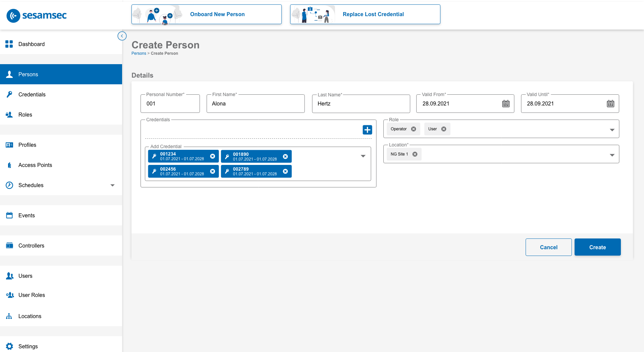Image resolution: width=644 pixels, height=352 pixels.
Task: Click the blue plus add credential icon
Action: coord(367,130)
